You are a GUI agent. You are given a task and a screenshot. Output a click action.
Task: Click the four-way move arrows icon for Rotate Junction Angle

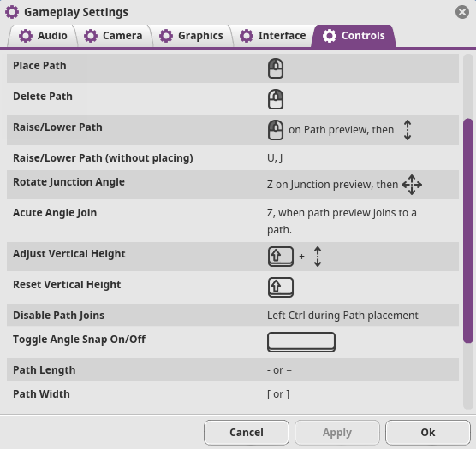click(412, 185)
